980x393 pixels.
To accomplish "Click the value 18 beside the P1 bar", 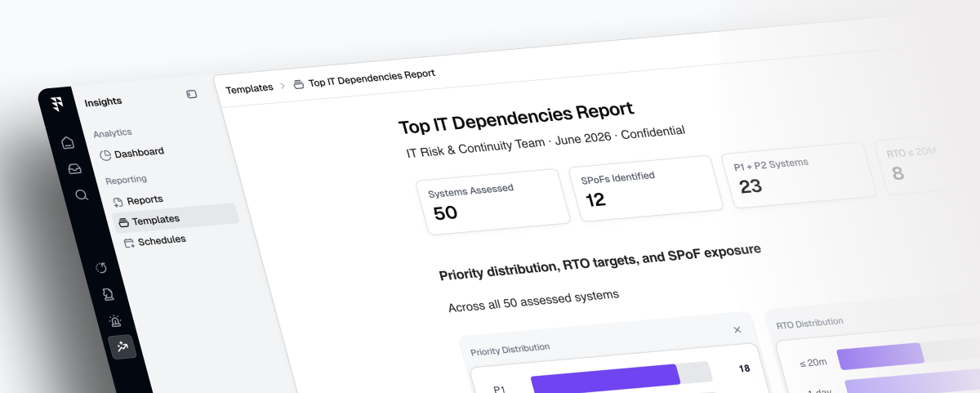I will coord(743,368).
